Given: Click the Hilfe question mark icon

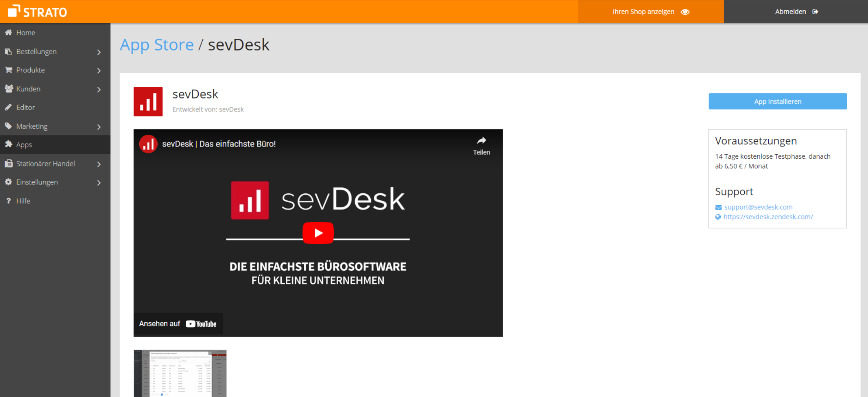Looking at the screenshot, I should point(8,201).
